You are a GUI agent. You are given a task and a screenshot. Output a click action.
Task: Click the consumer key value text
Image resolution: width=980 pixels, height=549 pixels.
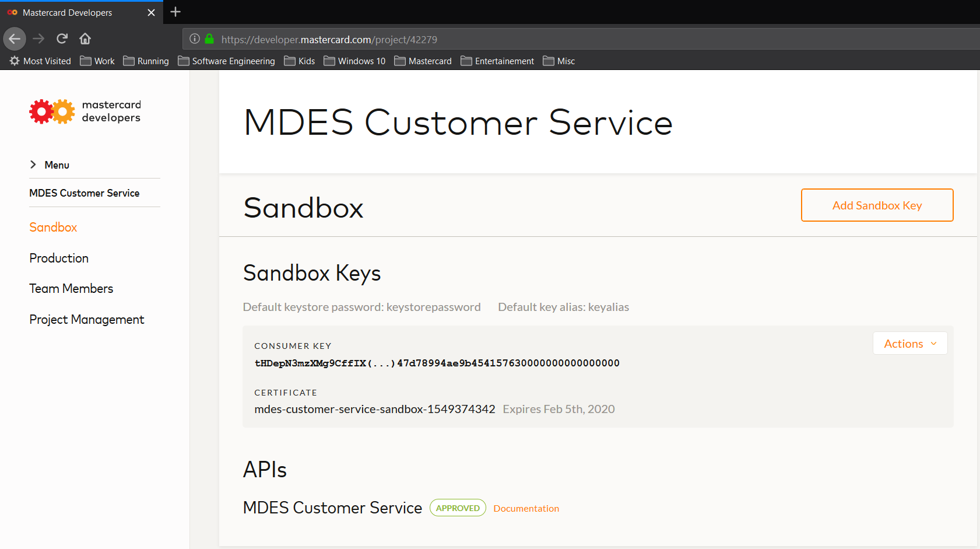pyautogui.click(x=437, y=363)
